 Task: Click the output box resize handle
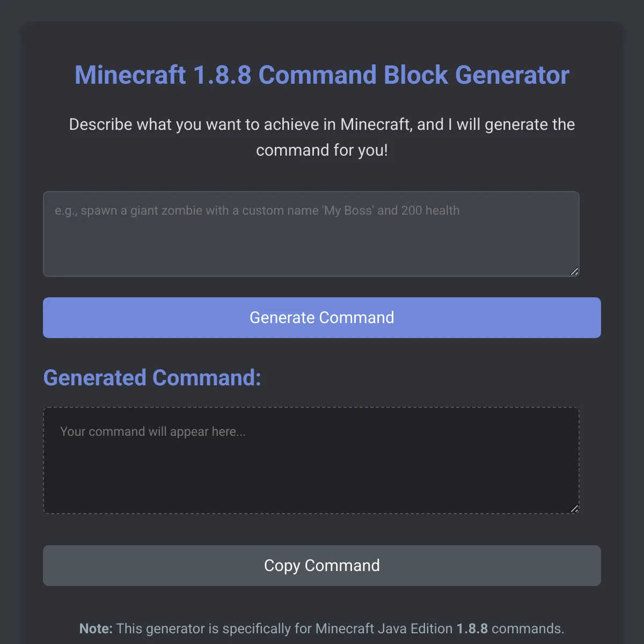tap(574, 509)
